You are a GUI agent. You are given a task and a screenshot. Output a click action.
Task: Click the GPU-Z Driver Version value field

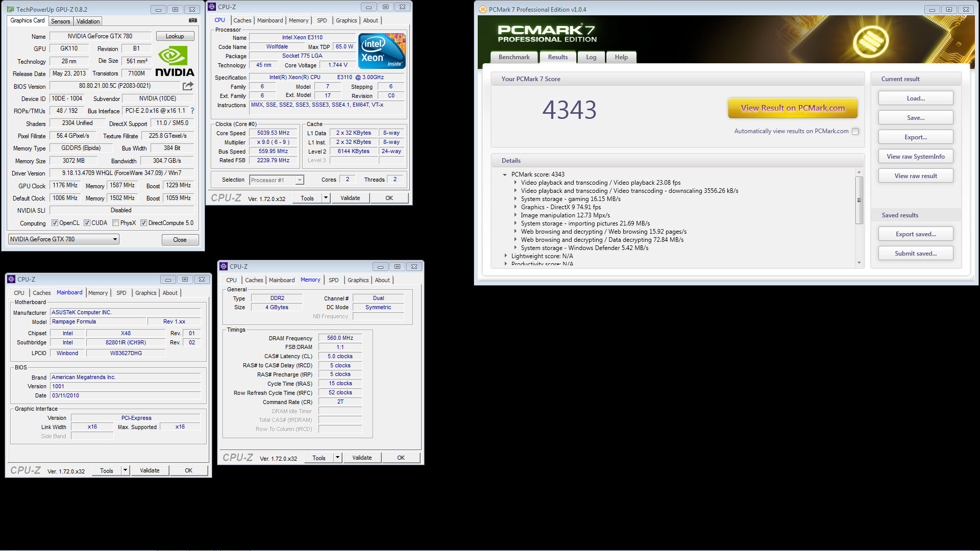[x=121, y=173]
